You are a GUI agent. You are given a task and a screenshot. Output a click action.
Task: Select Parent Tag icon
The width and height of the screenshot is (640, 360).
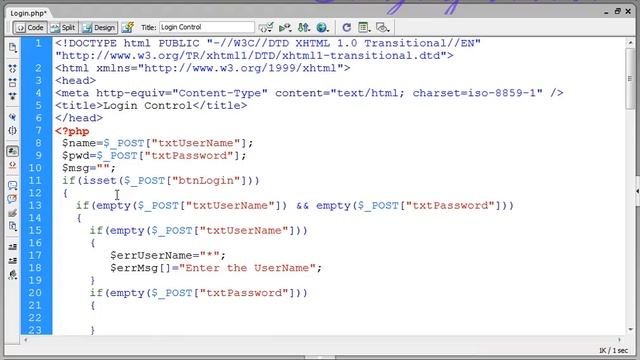(x=13, y=117)
